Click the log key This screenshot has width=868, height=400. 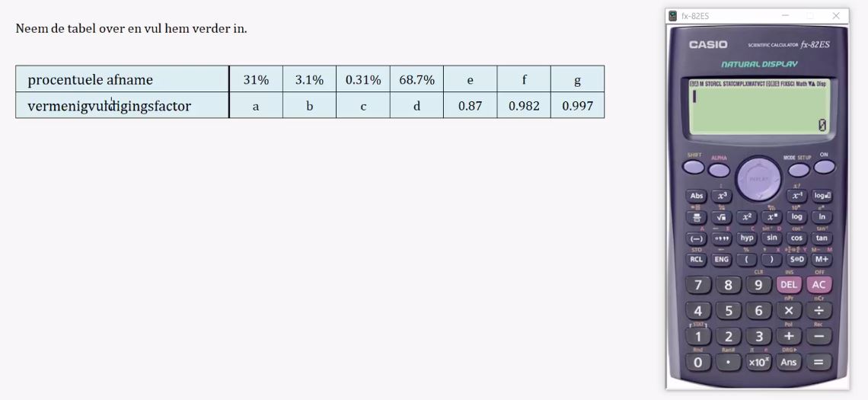(796, 217)
